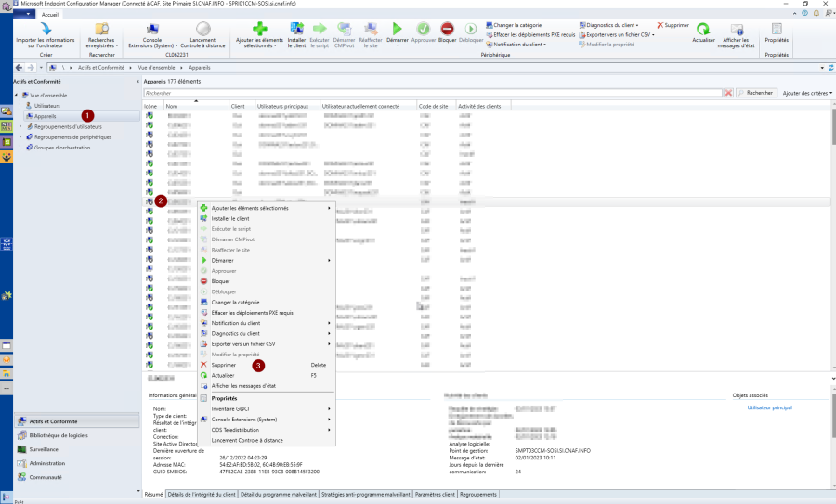
Task: Open Diagnostics du client context submenu
Action: click(266, 333)
